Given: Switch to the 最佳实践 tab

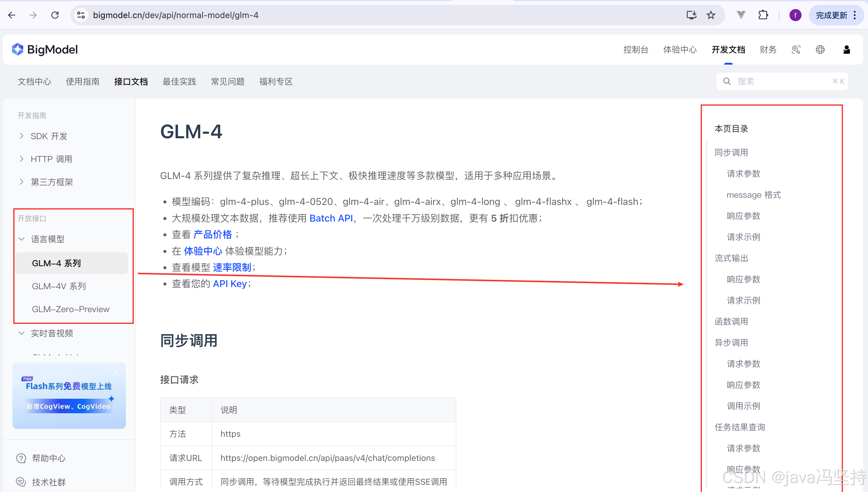Looking at the screenshot, I should (x=179, y=81).
